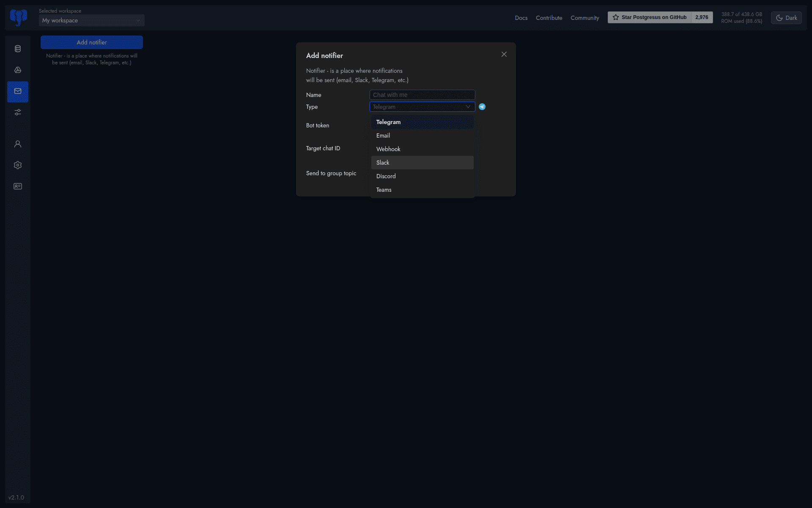Toggle Dark mode in the top right
The width and height of the screenshot is (812, 508).
click(x=786, y=17)
